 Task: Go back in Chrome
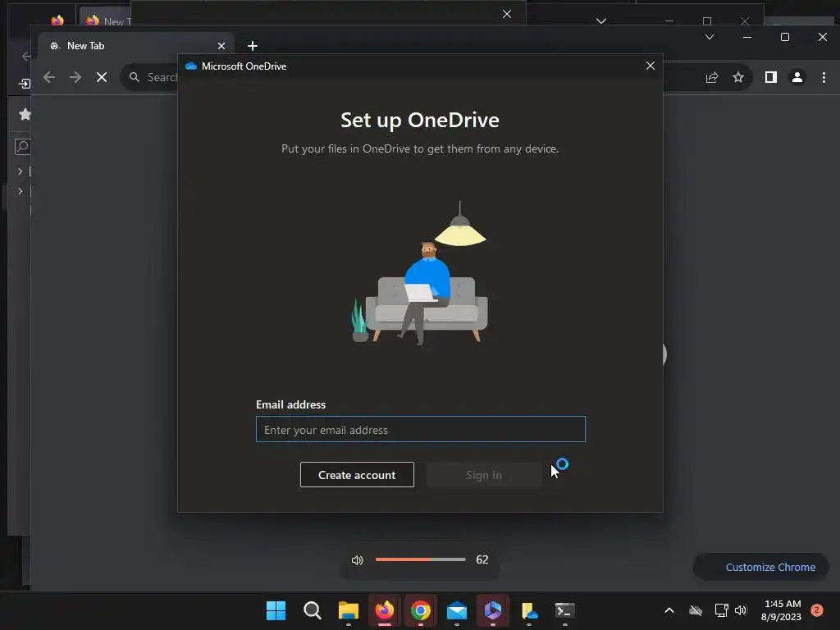tap(48, 77)
